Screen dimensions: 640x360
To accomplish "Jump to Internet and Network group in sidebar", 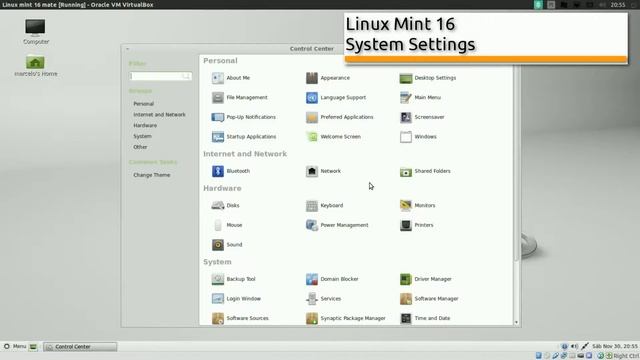I will pos(159,115).
